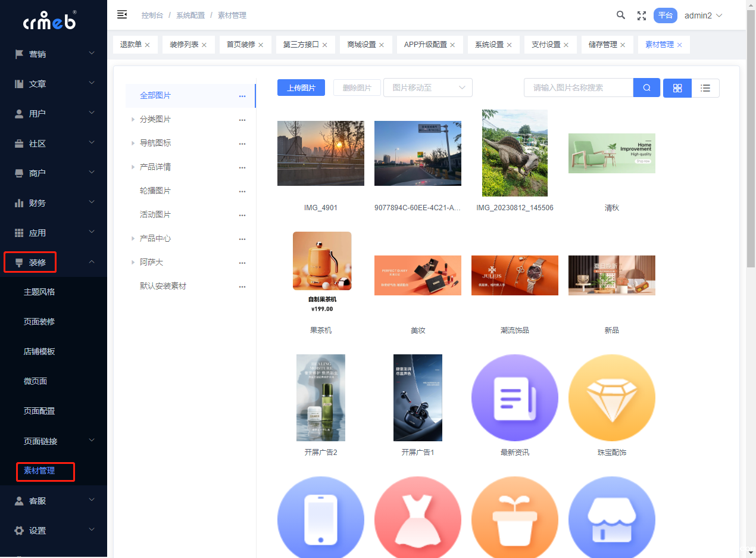Switch to list view layout
The width and height of the screenshot is (756, 558).
point(705,88)
